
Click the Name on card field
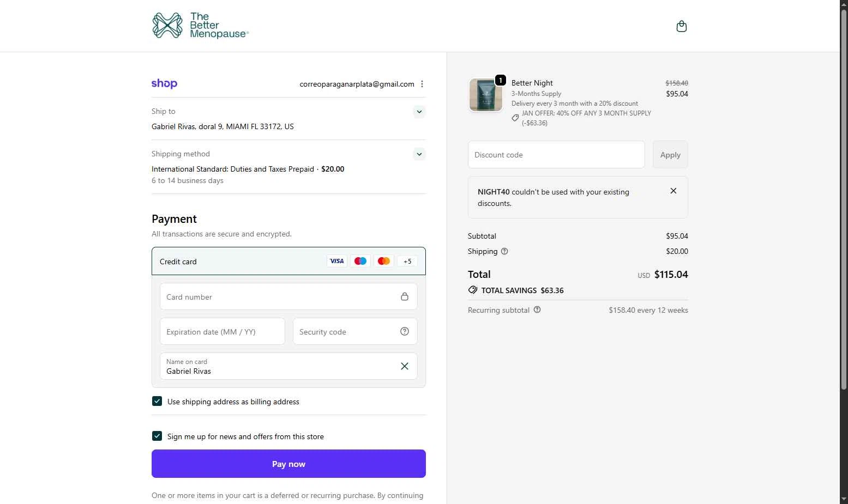tap(288, 366)
